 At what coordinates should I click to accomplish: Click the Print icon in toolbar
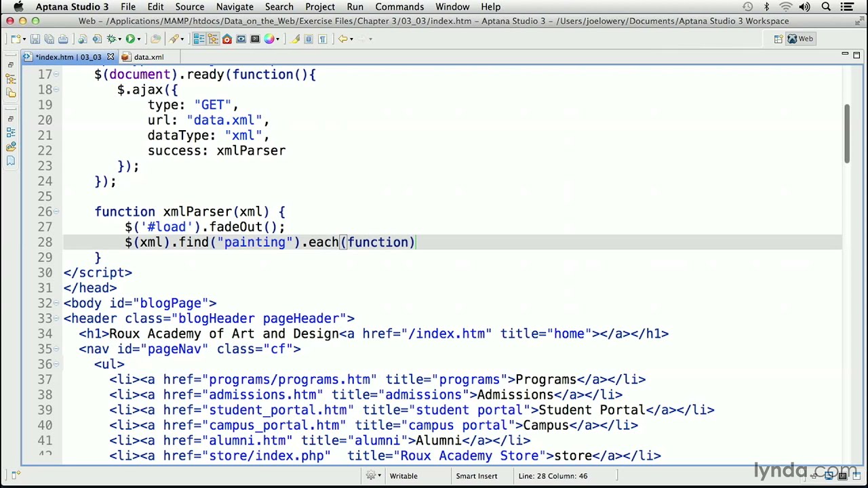click(x=63, y=39)
